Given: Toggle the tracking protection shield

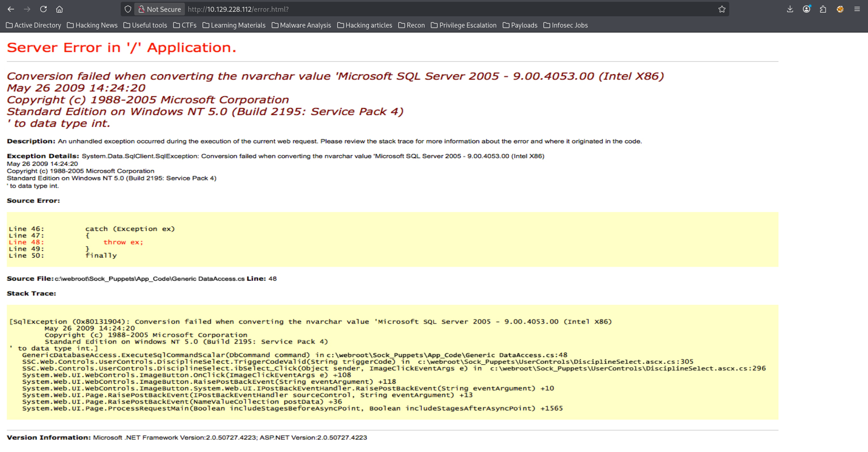Looking at the screenshot, I should tap(128, 9).
